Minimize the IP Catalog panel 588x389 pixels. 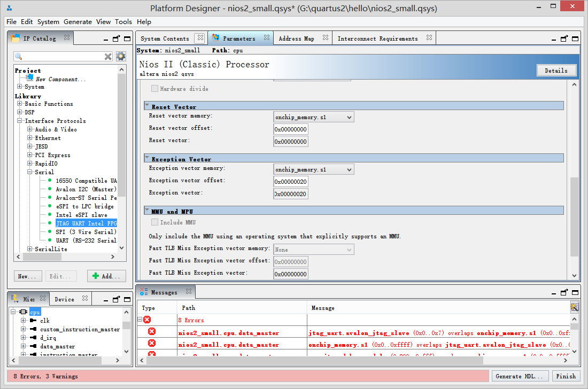tap(106, 39)
